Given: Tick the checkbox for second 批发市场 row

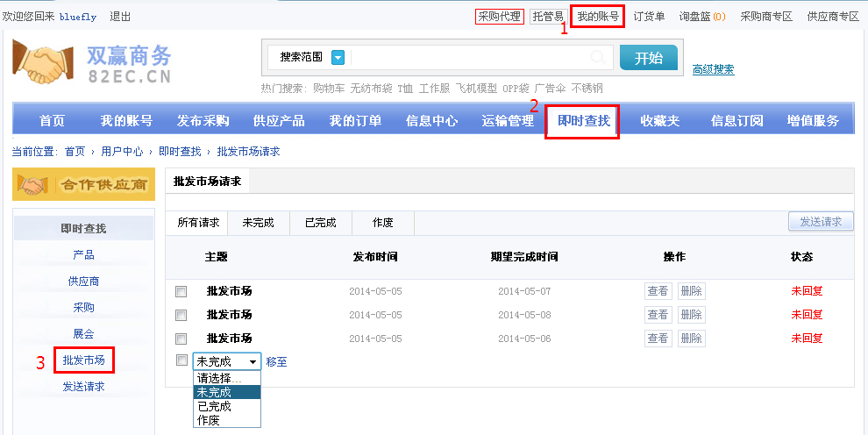Looking at the screenshot, I should point(181,315).
